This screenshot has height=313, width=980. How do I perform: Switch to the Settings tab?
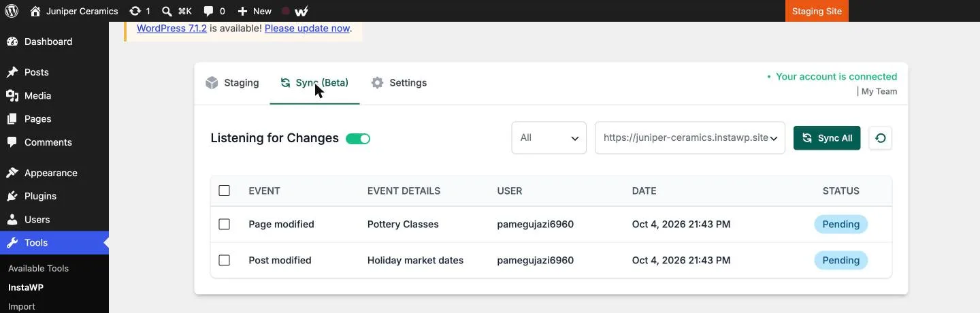tap(399, 83)
